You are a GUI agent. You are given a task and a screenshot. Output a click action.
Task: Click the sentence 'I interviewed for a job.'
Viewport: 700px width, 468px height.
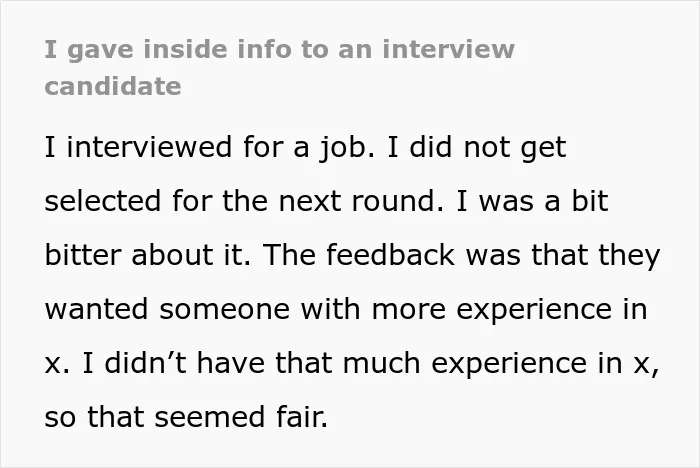[210, 148]
